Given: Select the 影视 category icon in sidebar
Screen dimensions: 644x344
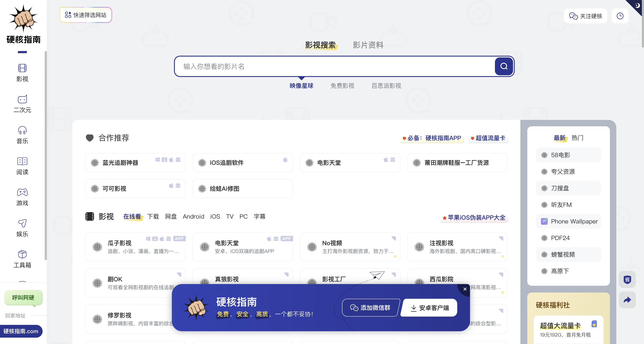Looking at the screenshot, I should (x=22, y=72).
